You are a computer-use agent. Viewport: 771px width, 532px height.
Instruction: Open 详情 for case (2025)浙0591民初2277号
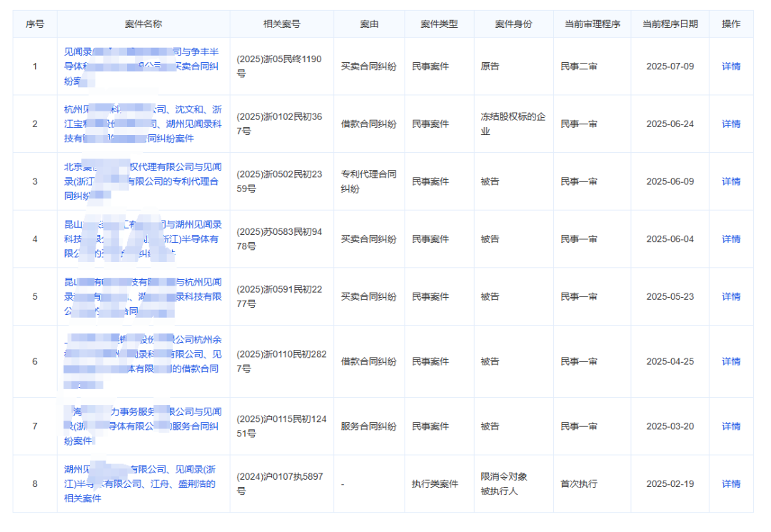pyautogui.click(x=728, y=296)
